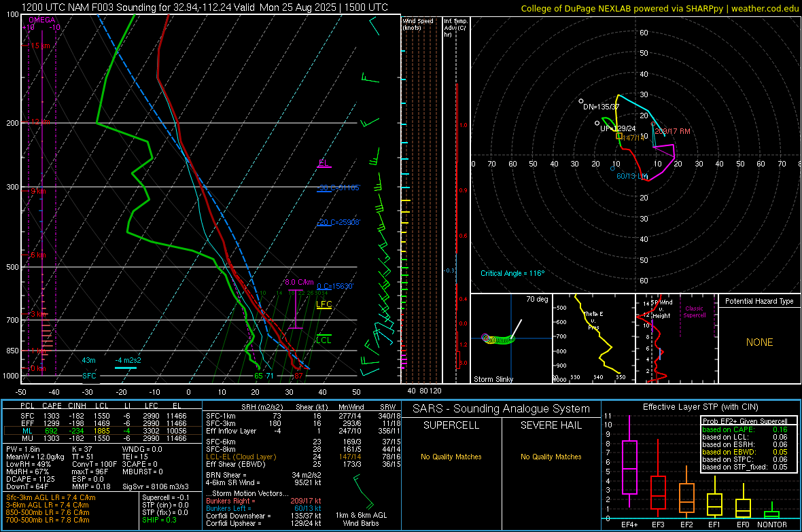This screenshot has height=532, width=802.
Task: Select the 12 km height marker
Action: click(40, 122)
